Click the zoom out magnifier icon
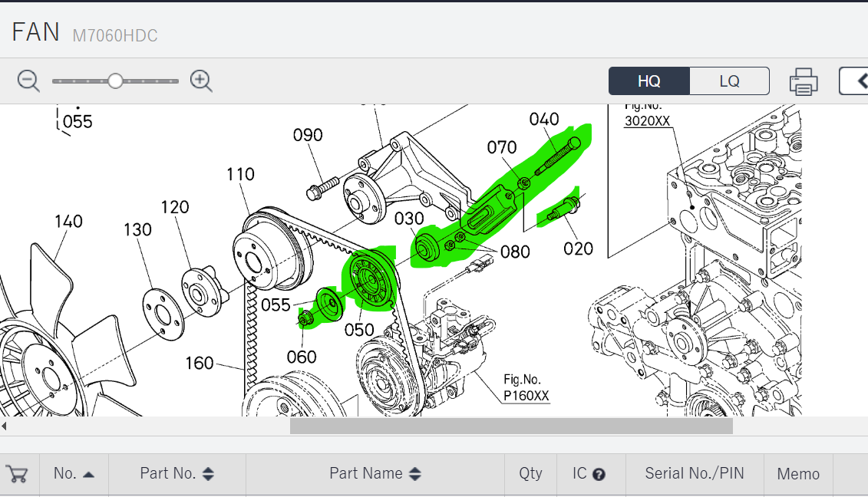868x497 pixels. (x=28, y=81)
